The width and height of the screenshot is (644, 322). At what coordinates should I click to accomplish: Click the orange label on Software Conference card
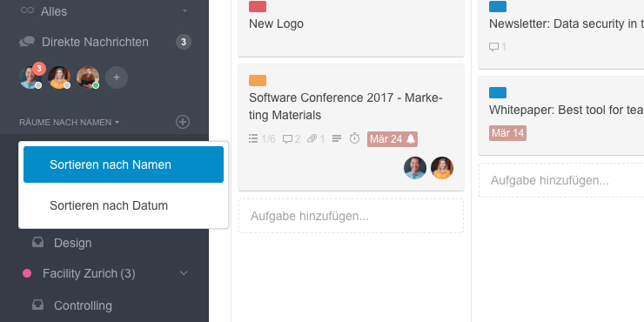coord(258,80)
